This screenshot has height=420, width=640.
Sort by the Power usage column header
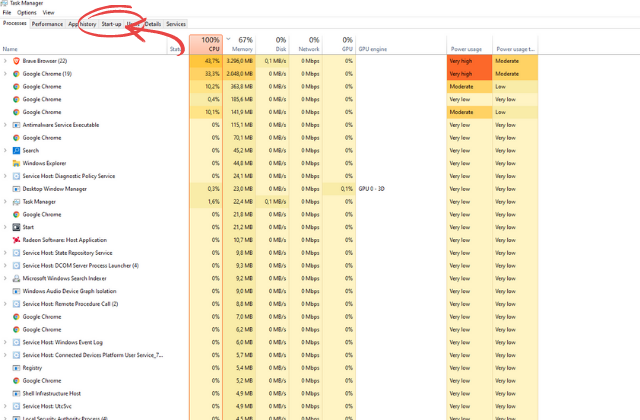(x=469, y=44)
